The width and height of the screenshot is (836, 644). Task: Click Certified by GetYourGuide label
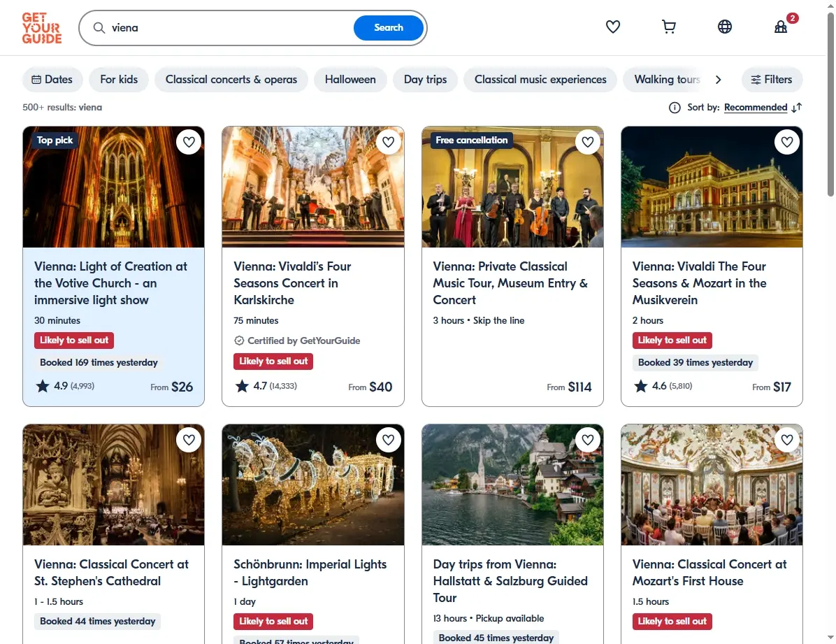[297, 341]
